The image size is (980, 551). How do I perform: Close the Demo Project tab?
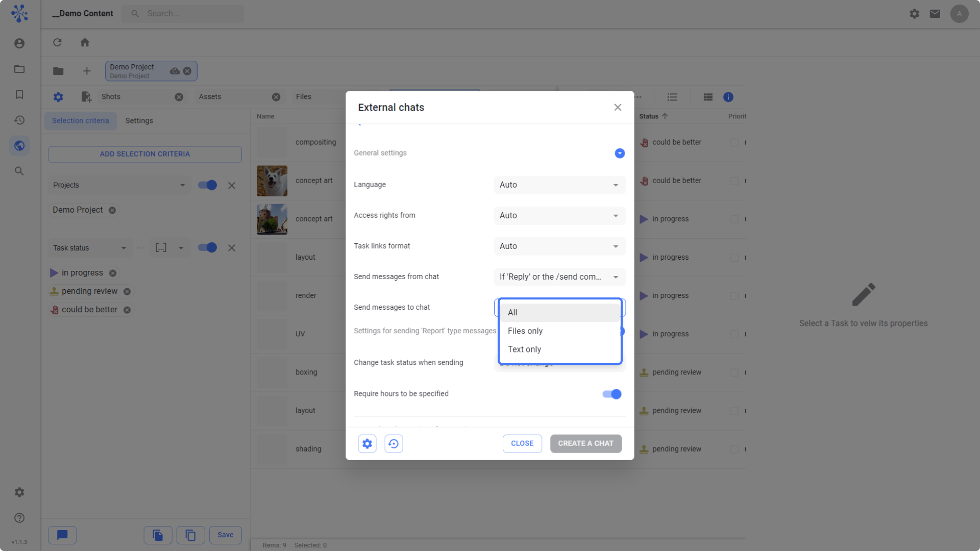pyautogui.click(x=187, y=71)
